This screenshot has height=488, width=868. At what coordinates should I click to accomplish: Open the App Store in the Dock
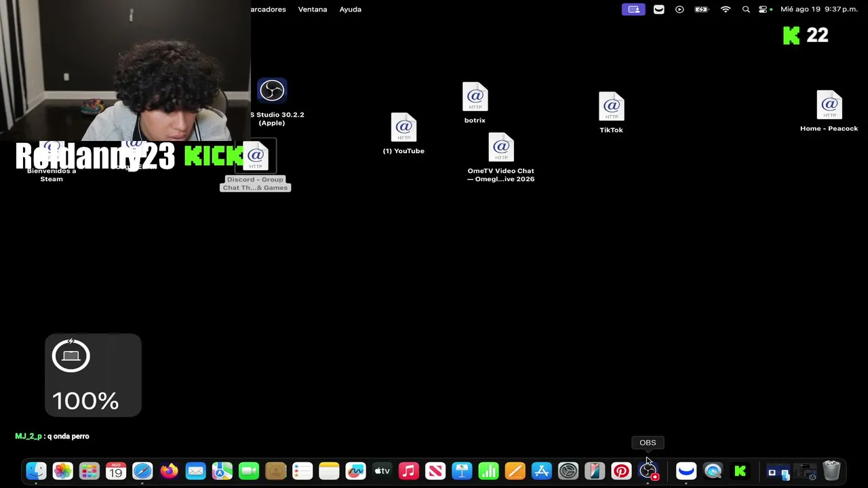point(541,470)
